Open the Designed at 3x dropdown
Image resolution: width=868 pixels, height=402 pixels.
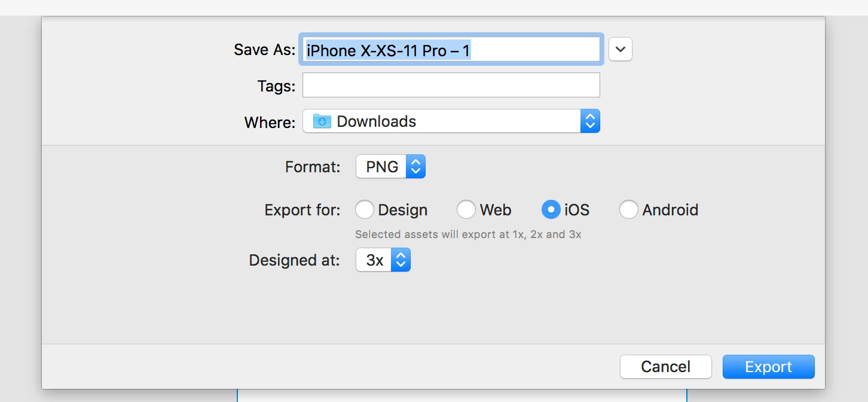[x=383, y=260]
